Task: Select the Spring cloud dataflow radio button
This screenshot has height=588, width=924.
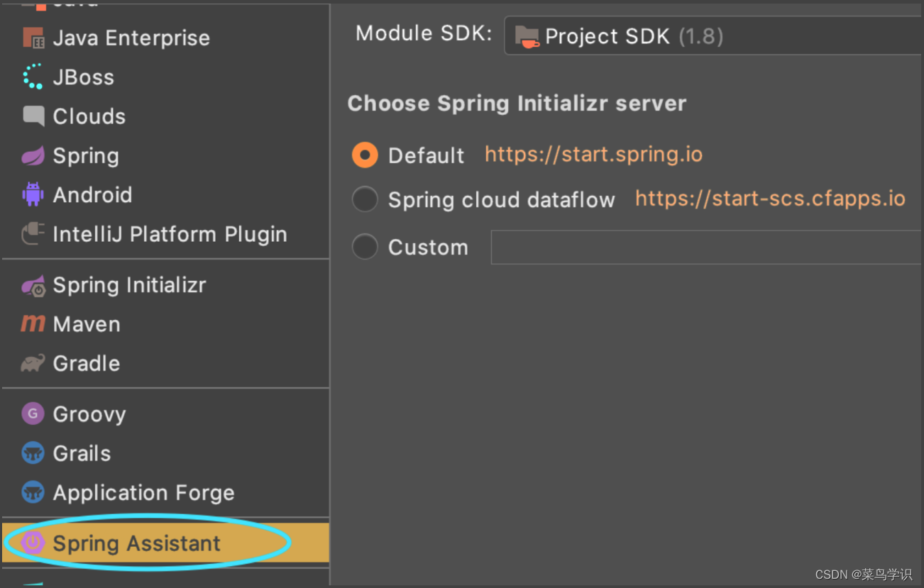Action: pos(365,199)
